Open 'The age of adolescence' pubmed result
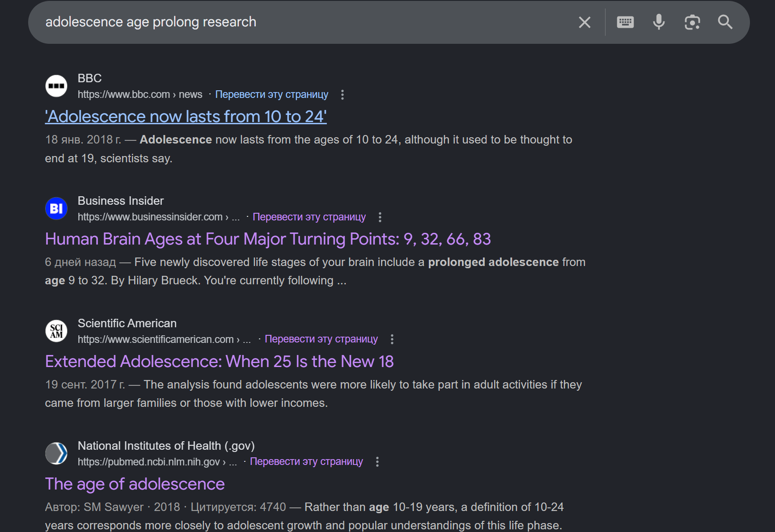 coord(135,484)
